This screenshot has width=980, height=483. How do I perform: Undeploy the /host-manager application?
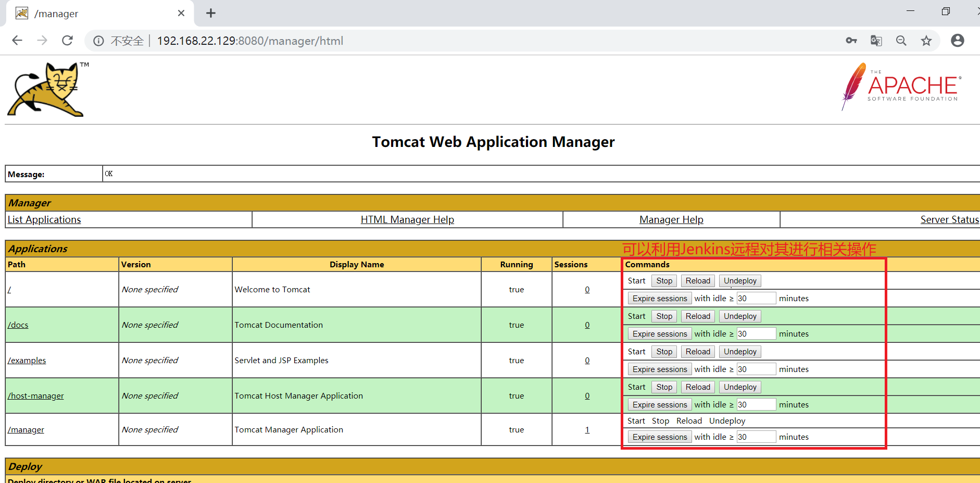point(740,387)
